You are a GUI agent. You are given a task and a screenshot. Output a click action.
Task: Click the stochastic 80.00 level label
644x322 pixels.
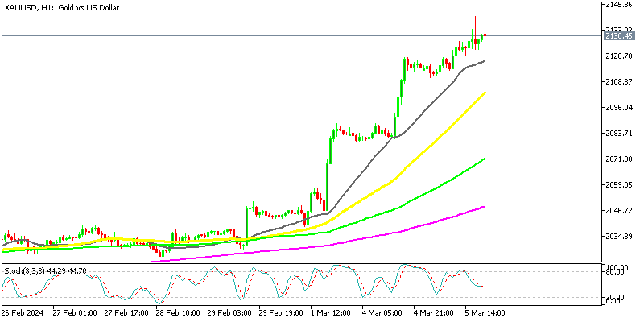point(614,273)
